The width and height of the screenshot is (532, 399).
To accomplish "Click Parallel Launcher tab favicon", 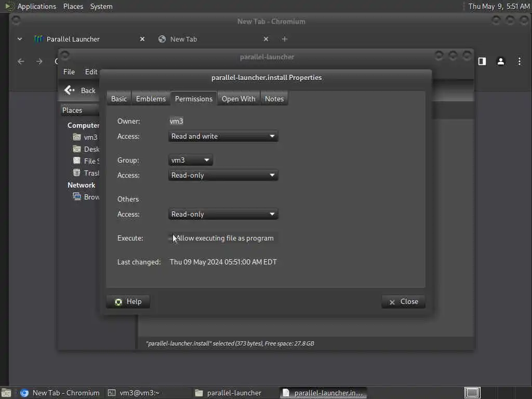I will (x=38, y=39).
